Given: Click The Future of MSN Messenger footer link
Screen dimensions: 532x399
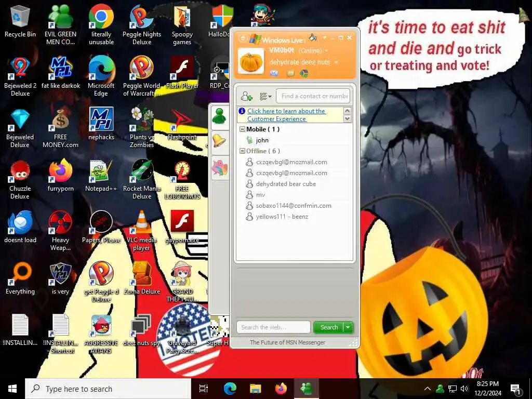Looking at the screenshot, I should (287, 342).
